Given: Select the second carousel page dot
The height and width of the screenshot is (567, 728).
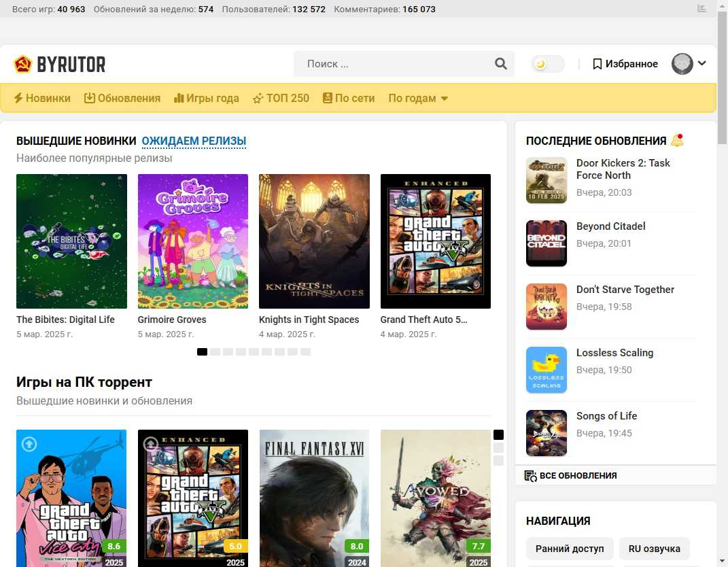Looking at the screenshot, I should tap(215, 351).
